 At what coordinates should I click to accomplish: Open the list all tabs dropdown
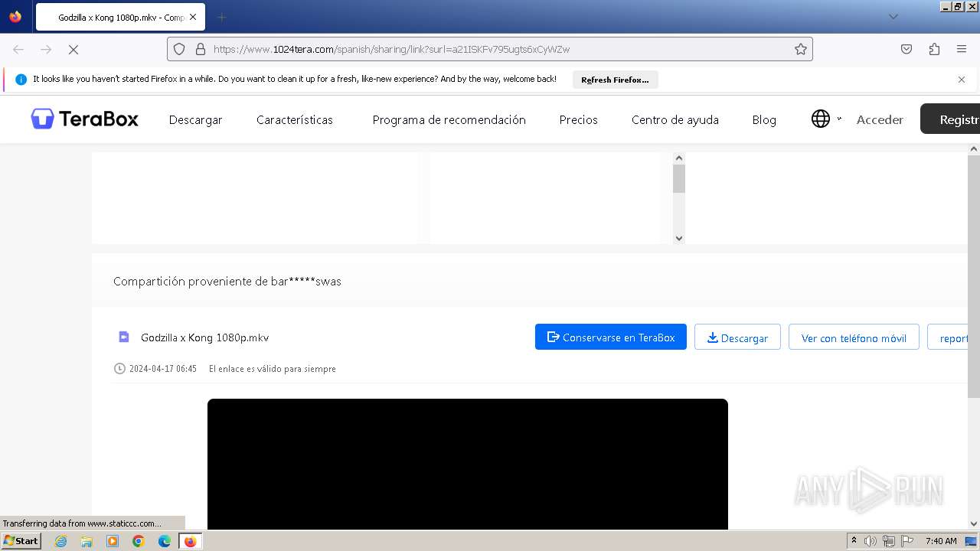tap(893, 17)
